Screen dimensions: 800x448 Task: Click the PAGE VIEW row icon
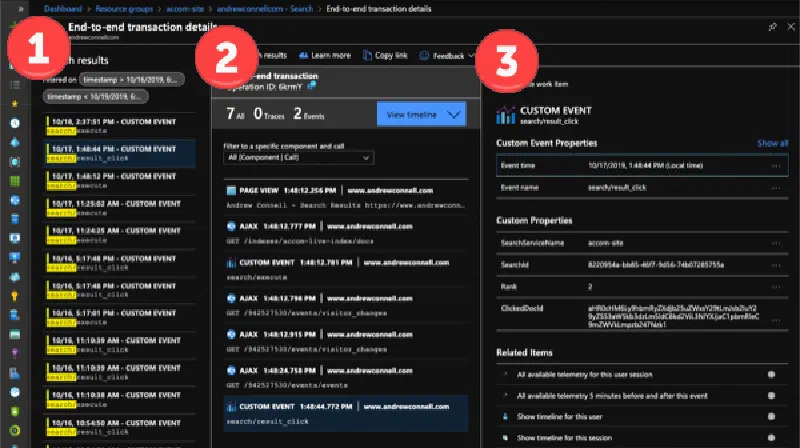pyautogui.click(x=231, y=190)
